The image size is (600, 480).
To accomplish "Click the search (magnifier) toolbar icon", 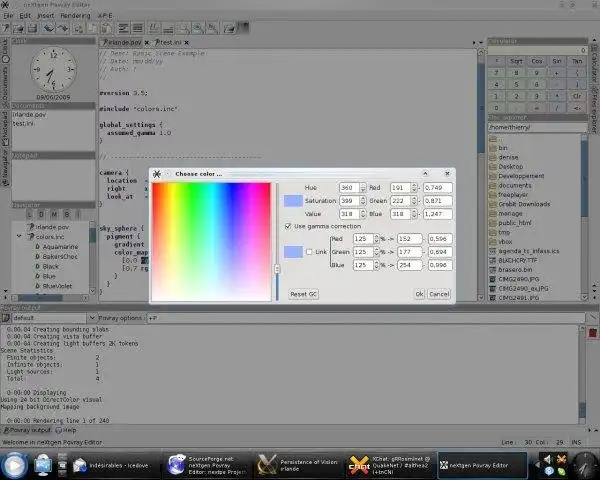I will coord(183,28).
